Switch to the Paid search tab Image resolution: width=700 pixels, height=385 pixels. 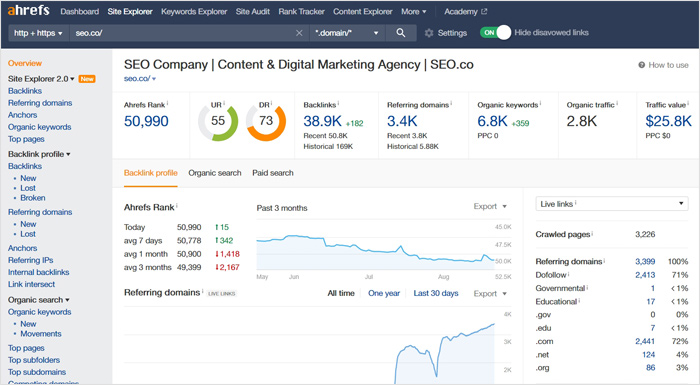pyautogui.click(x=273, y=173)
